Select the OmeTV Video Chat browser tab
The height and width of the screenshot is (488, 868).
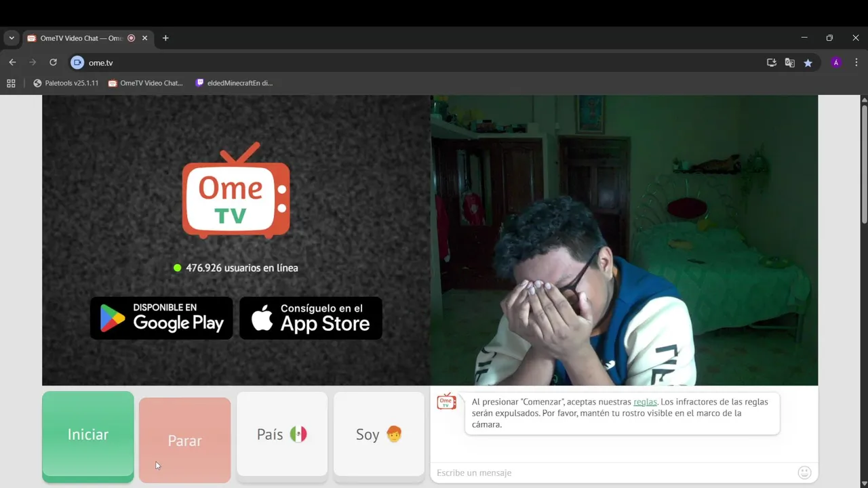87,38
